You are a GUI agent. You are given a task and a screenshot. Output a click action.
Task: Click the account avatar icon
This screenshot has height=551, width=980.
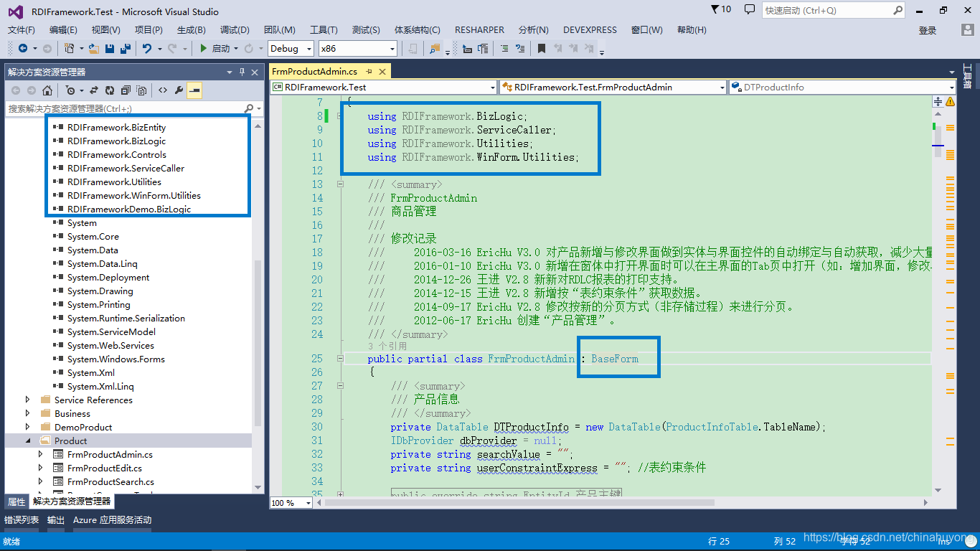pyautogui.click(x=967, y=29)
